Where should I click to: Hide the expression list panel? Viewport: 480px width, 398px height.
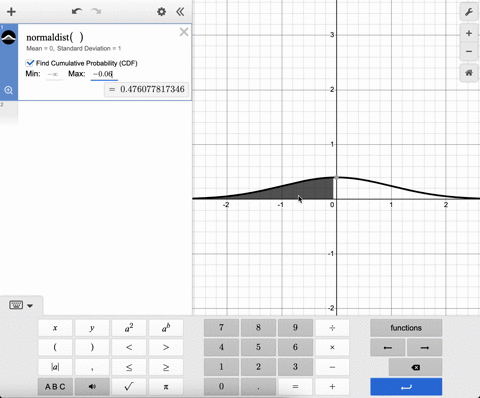pyautogui.click(x=180, y=12)
